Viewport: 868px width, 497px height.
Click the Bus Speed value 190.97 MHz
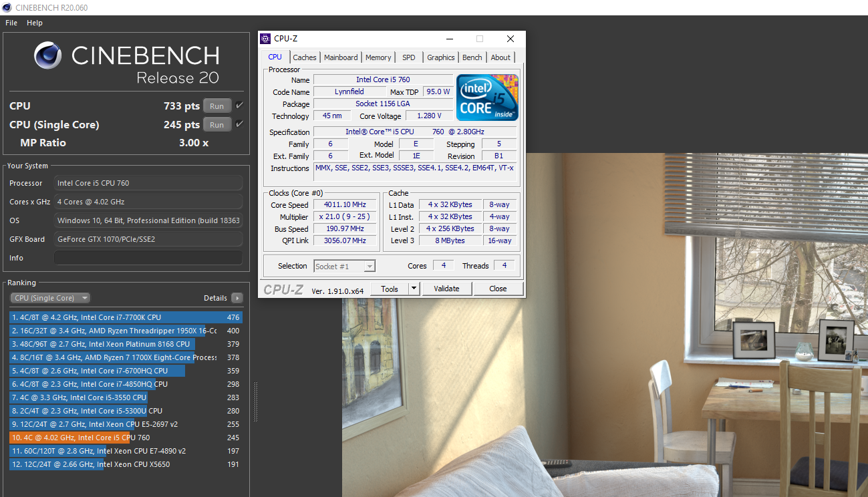(x=345, y=229)
